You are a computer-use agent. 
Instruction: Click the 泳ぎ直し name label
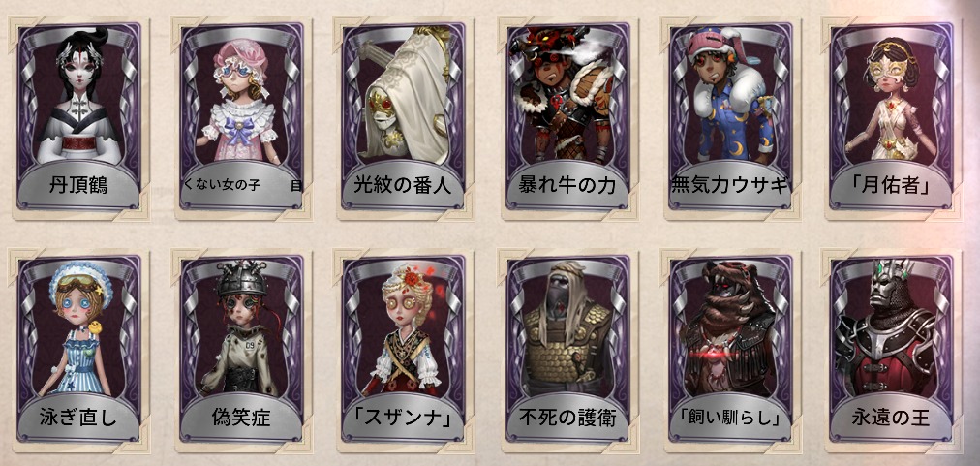(x=78, y=419)
